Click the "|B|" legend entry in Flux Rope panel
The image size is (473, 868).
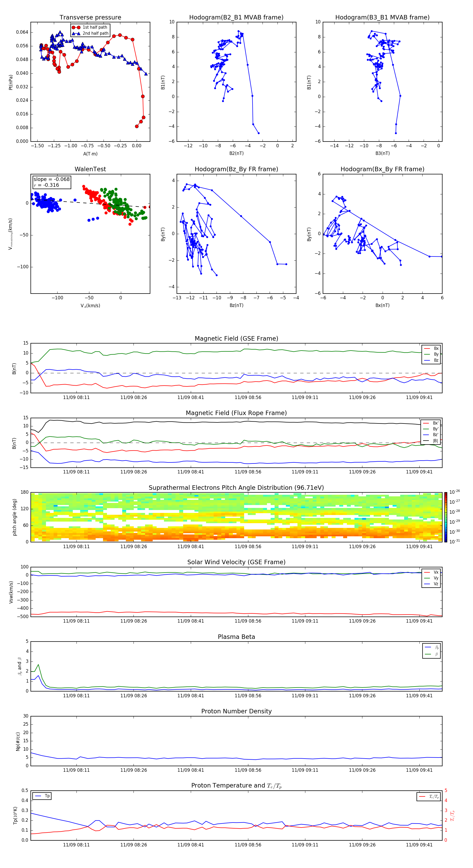[431, 441]
